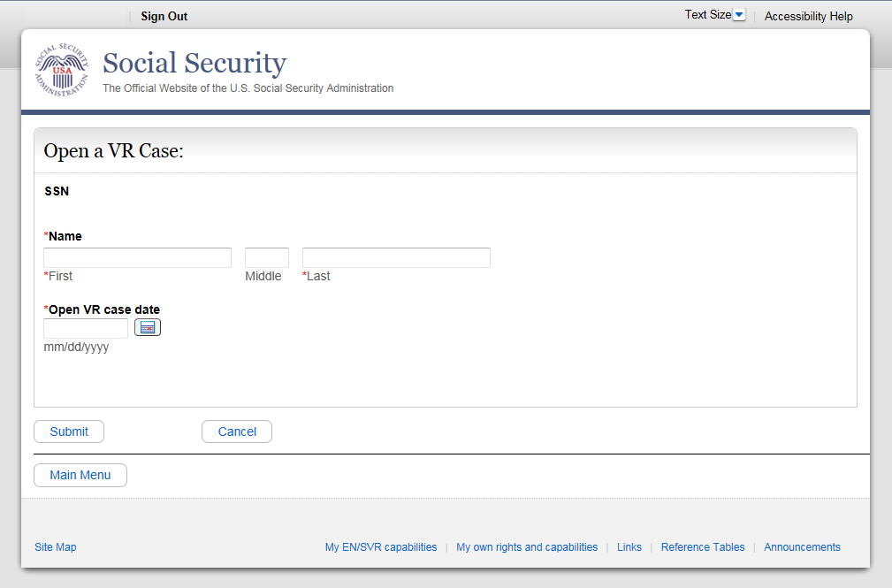Viewport: 892px width, 588px height.
Task: Click the First name input field
Action: click(137, 257)
